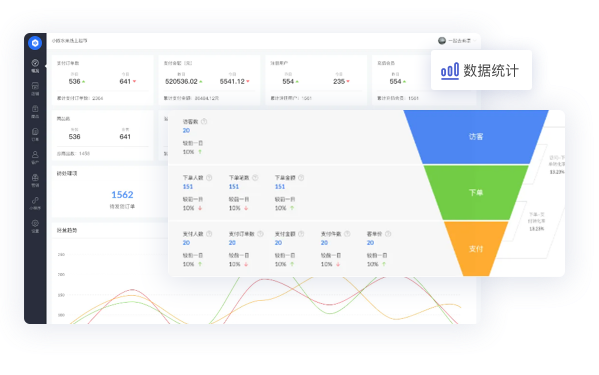Click help icon beside 客单价
Viewport: 599px width, 375px height.
click(x=388, y=234)
